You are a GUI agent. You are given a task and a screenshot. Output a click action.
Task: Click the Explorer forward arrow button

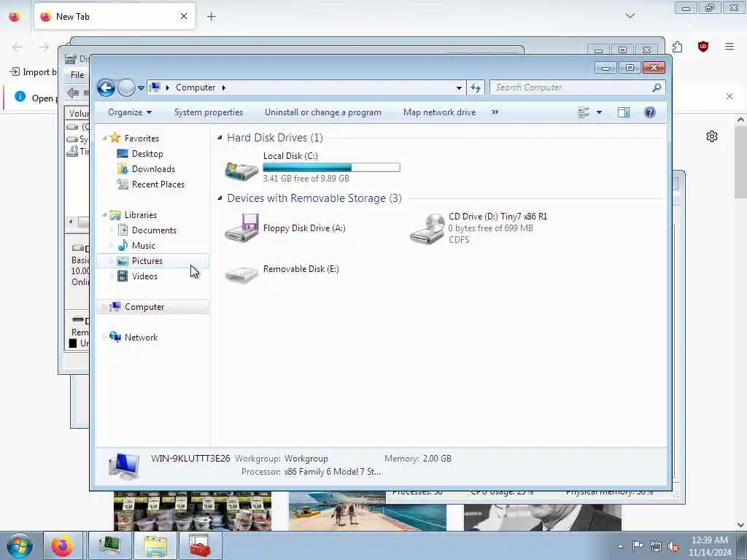coord(126,87)
